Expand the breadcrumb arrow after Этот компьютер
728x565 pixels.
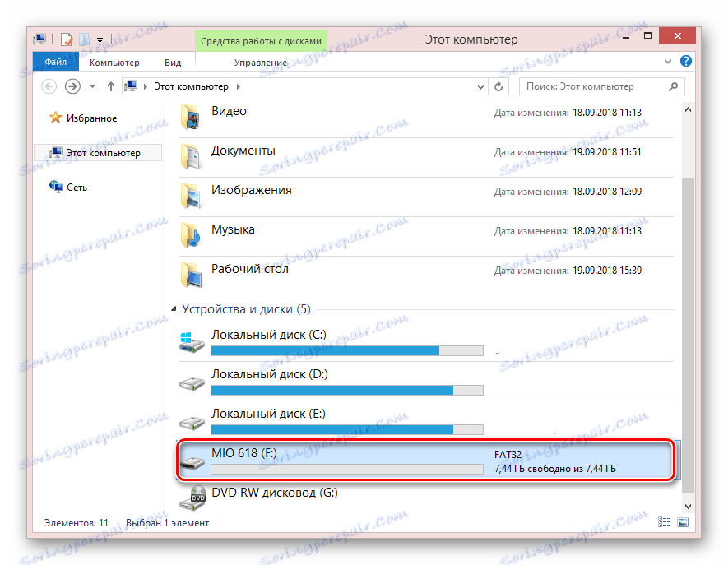239,86
